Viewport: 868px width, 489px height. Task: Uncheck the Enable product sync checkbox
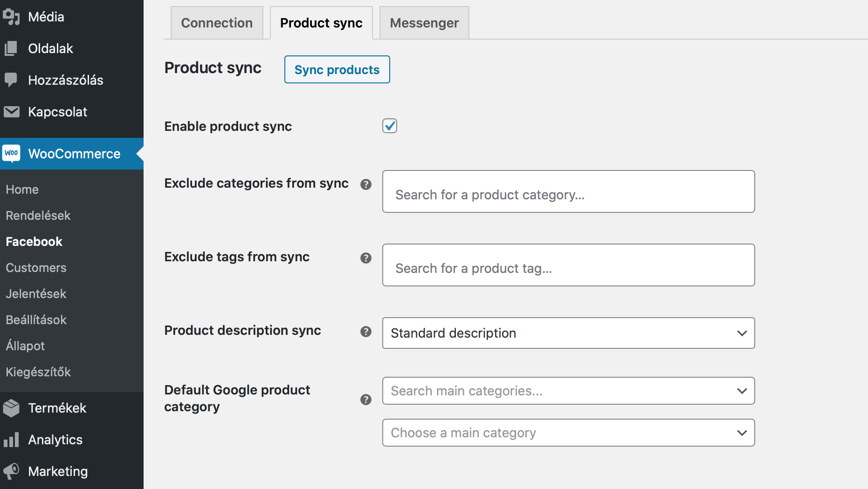tap(390, 126)
